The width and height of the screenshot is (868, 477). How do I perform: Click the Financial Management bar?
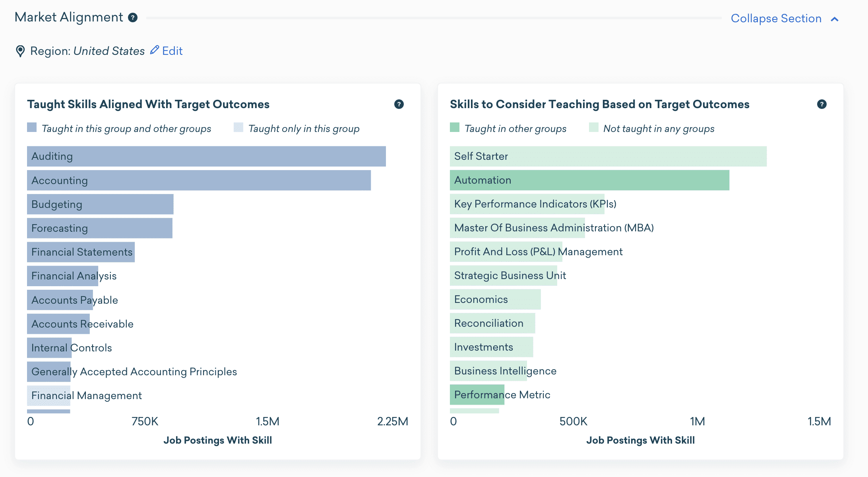pyautogui.click(x=48, y=396)
